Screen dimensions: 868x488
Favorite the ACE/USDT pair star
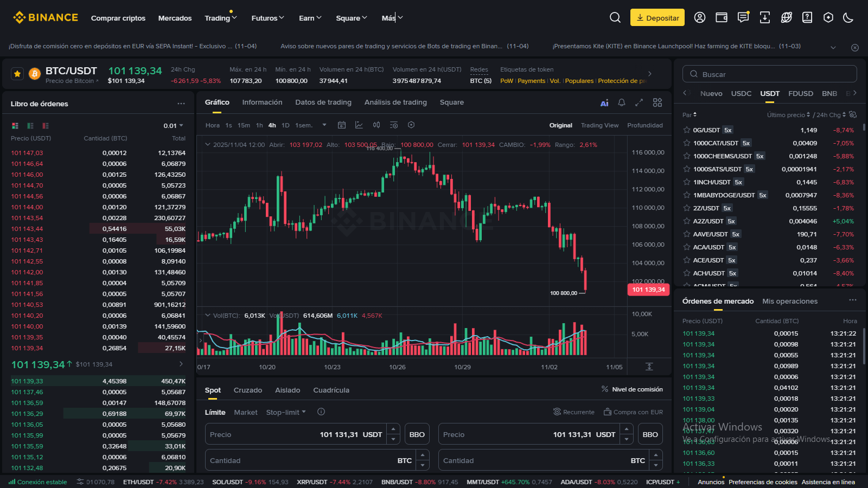(x=687, y=260)
